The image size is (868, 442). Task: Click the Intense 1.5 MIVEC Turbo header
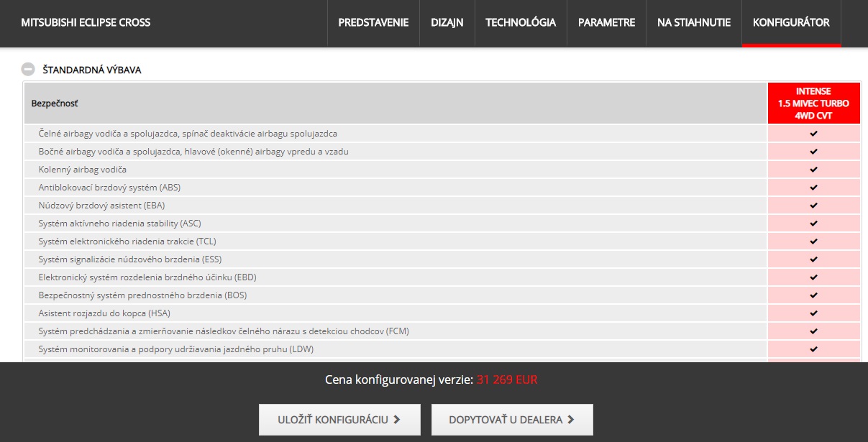pos(813,103)
